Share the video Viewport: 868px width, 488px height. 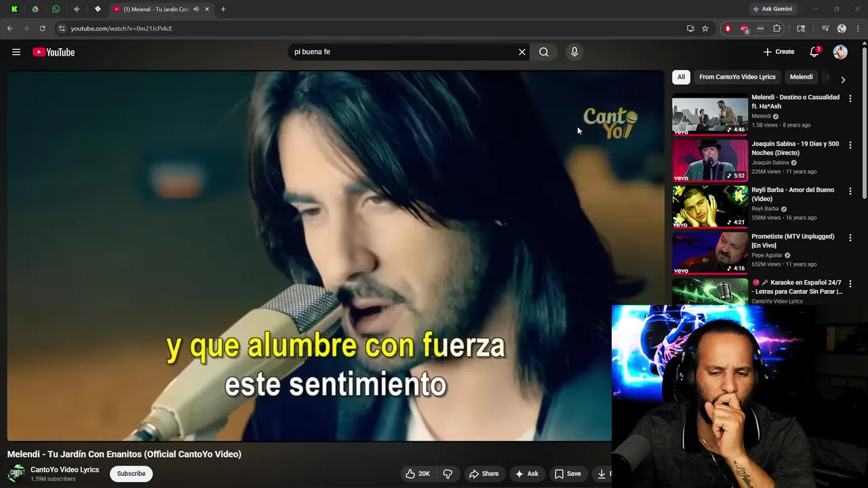pos(484,474)
